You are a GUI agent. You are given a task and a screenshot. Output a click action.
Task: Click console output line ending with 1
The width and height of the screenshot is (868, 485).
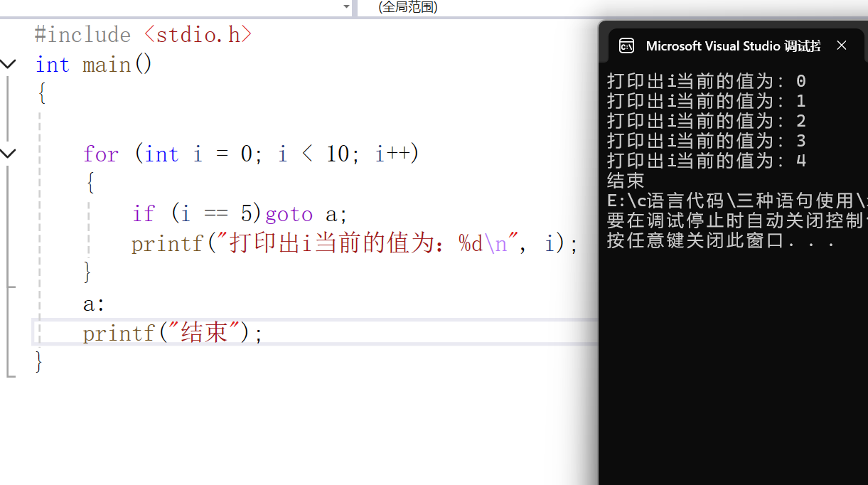coord(707,101)
